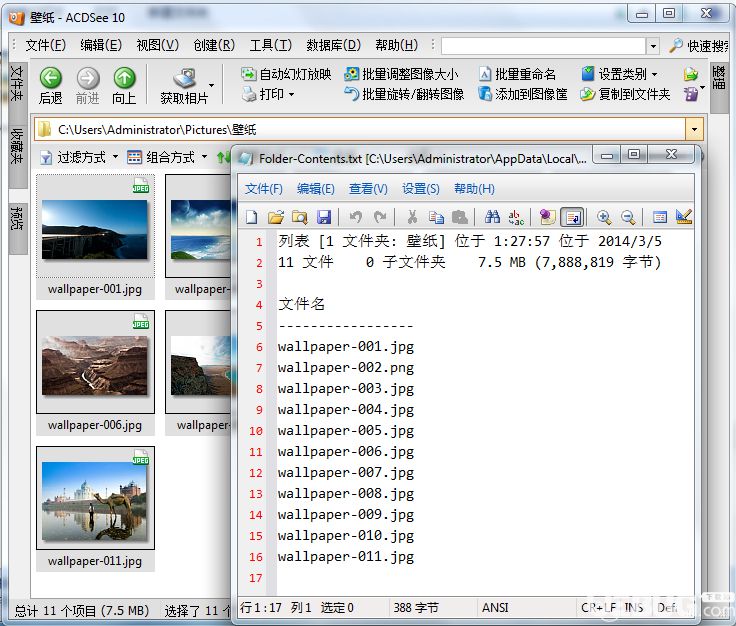Click the Zoom Out magnifier icon
Viewport: 736px width, 626px height.
[x=628, y=217]
